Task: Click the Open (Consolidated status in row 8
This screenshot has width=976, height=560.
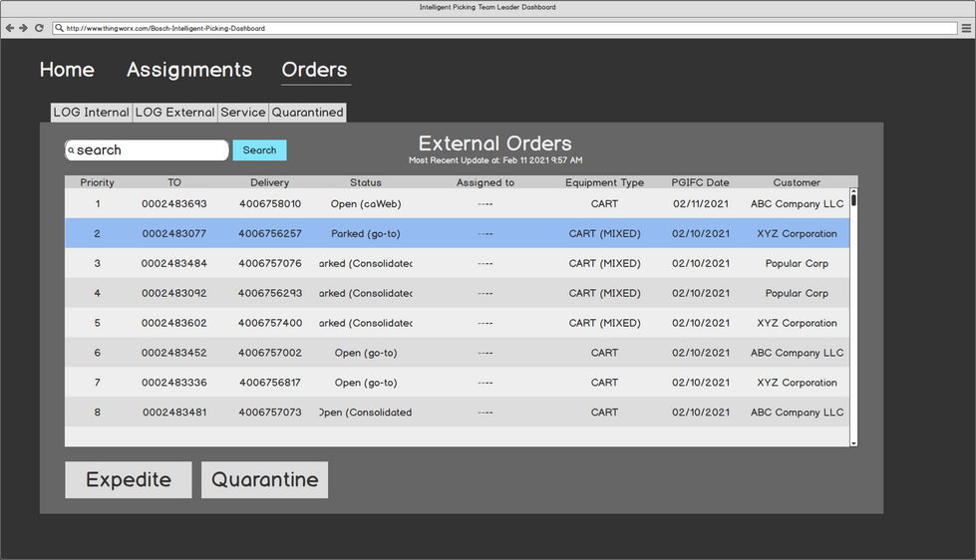Action: pyautogui.click(x=366, y=413)
